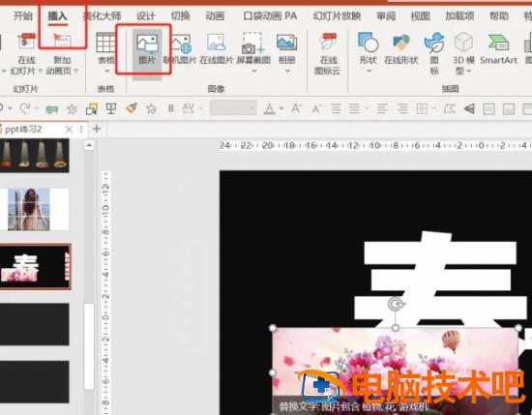Click the green icon after the redo arrow
The width and height of the screenshot is (532, 415).
pos(51,109)
